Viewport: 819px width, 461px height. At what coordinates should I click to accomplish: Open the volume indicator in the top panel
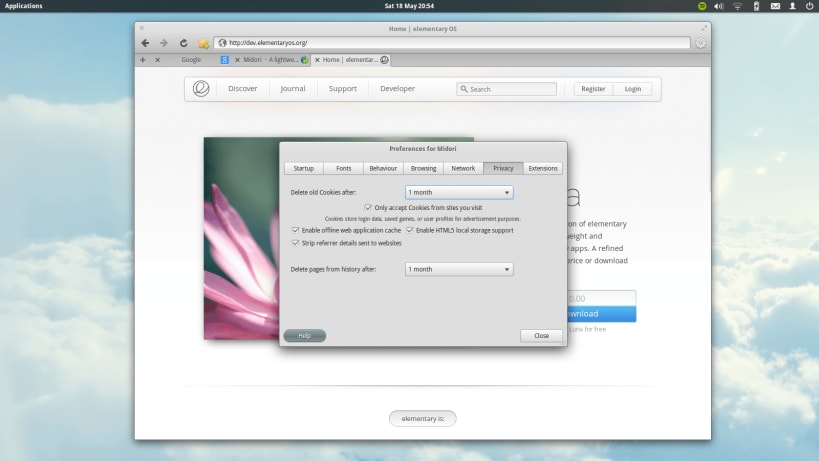tap(719, 6)
